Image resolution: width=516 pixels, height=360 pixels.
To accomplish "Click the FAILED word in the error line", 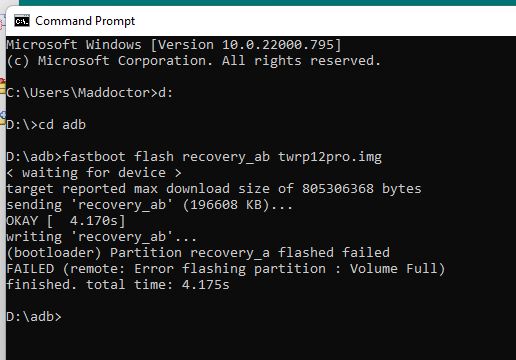I will (30, 269).
